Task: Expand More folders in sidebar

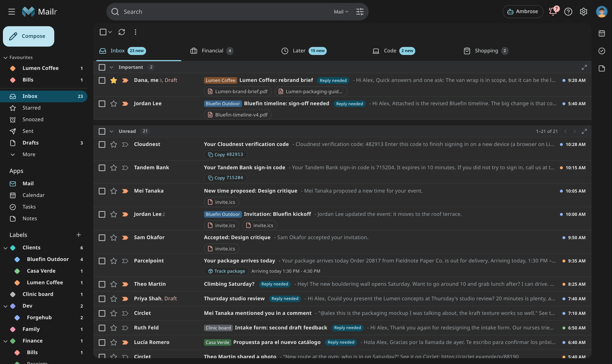Action: click(x=44, y=154)
